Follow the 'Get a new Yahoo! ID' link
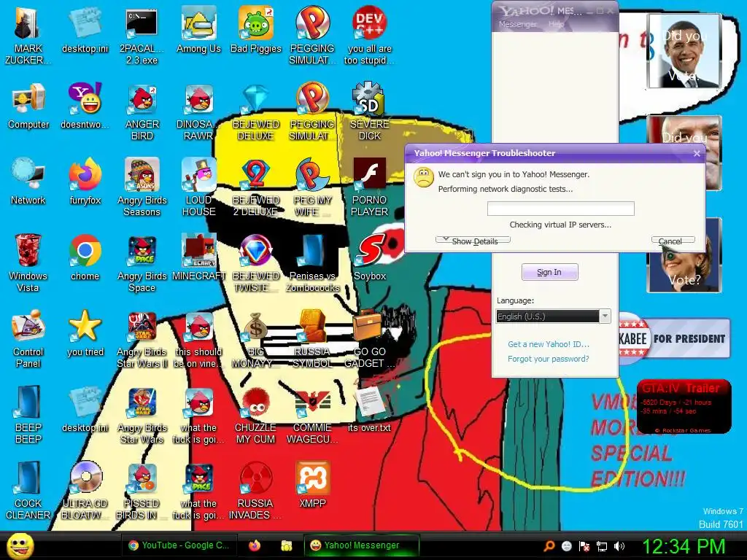The width and height of the screenshot is (747, 560). pos(549,344)
